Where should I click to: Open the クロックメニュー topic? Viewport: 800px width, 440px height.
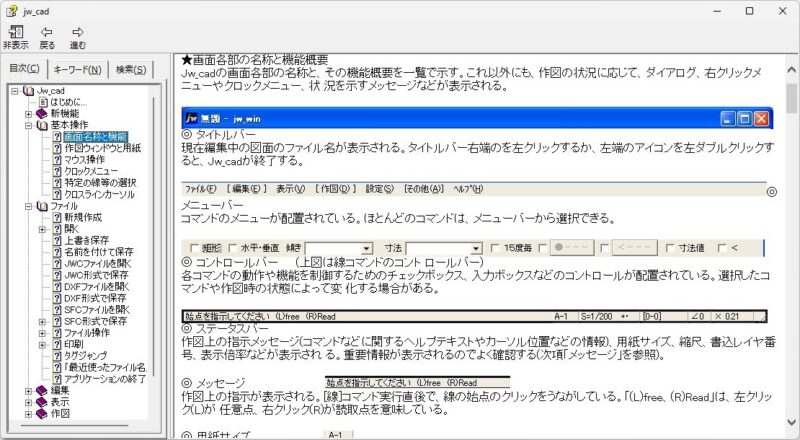point(91,171)
